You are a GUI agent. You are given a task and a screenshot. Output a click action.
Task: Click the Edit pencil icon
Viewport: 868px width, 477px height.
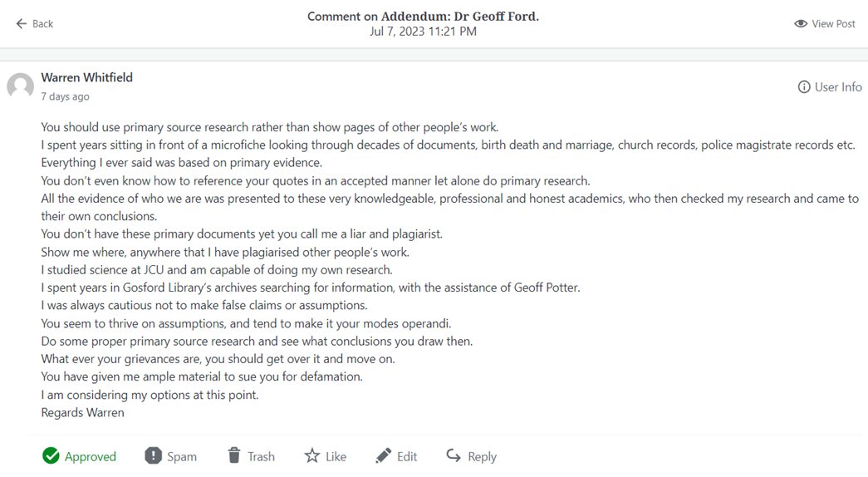[383, 455]
